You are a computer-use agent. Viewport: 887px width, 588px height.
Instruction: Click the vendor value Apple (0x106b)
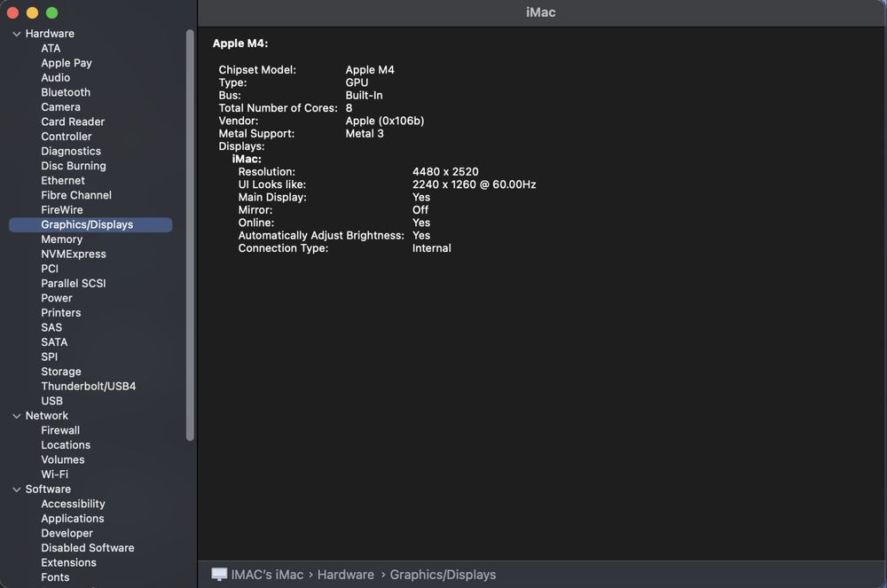coord(385,121)
